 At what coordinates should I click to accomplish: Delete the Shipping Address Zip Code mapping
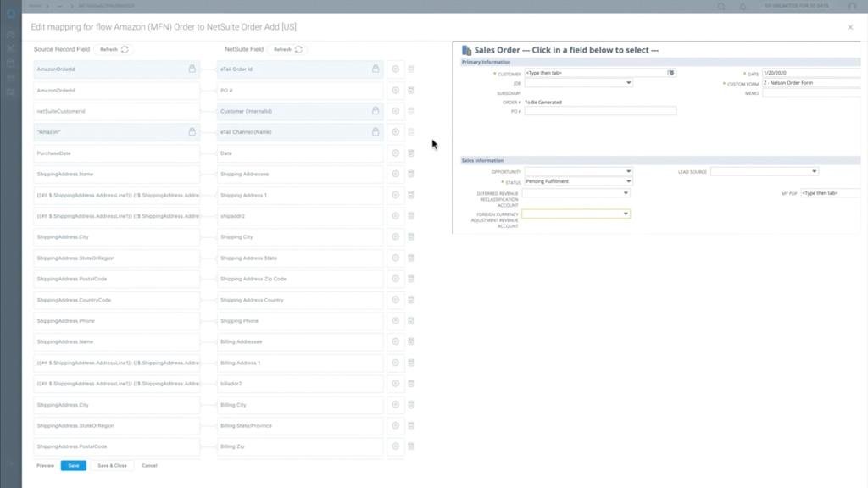click(411, 279)
